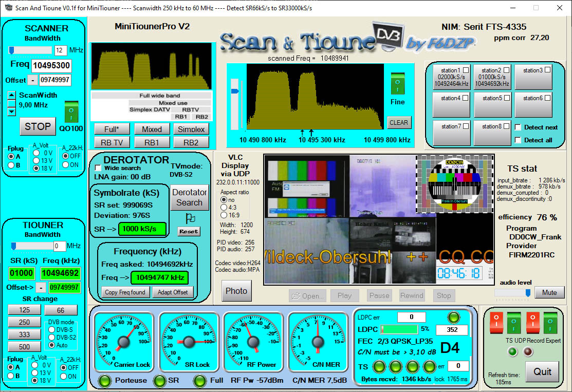Click the Scanner Offset minus button
This screenshot has height=392, width=572.
(33, 80)
